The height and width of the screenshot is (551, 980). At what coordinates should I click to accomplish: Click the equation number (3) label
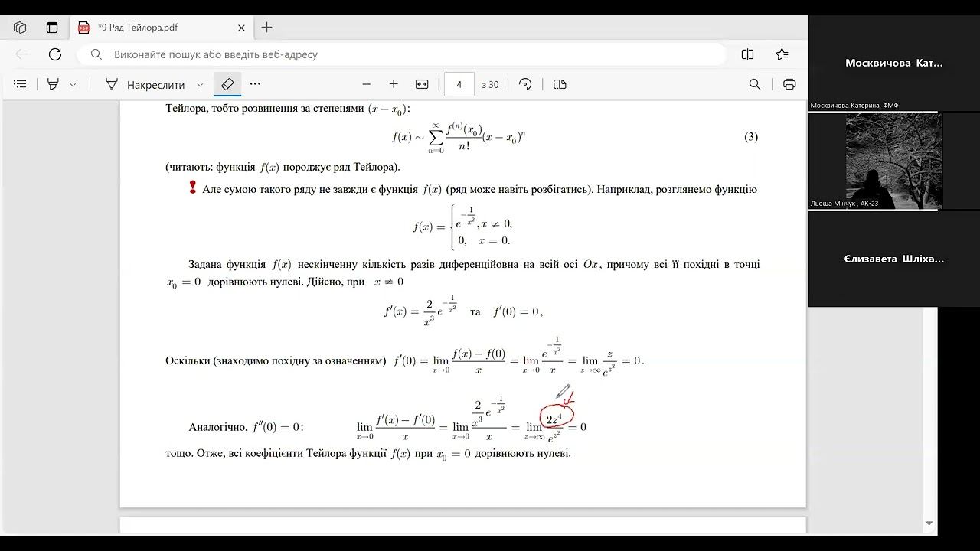click(x=751, y=137)
